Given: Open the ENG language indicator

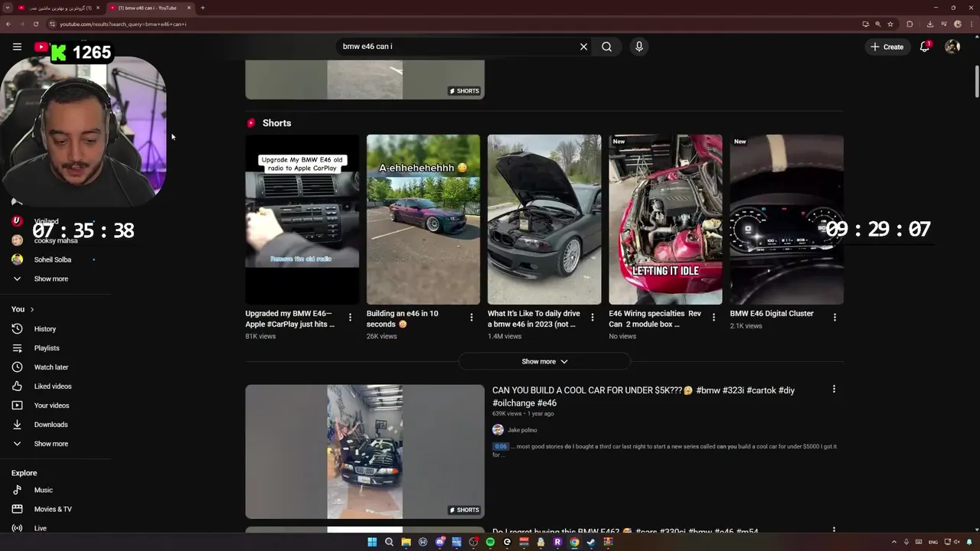Looking at the screenshot, I should coord(933,542).
